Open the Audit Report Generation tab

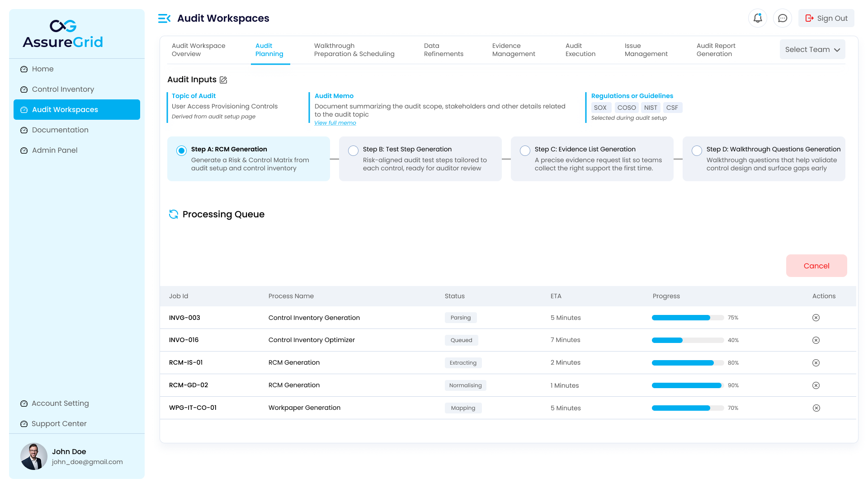coord(716,50)
